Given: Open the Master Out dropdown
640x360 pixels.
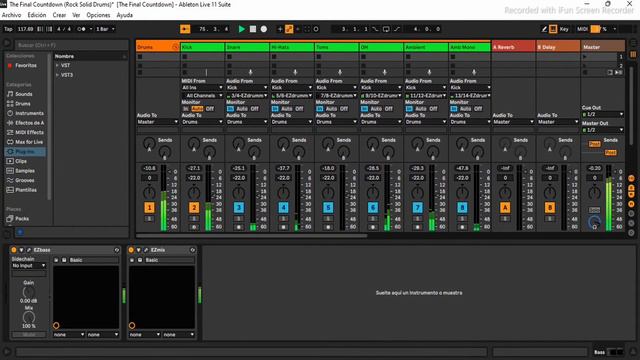Looking at the screenshot, I should tap(602, 130).
